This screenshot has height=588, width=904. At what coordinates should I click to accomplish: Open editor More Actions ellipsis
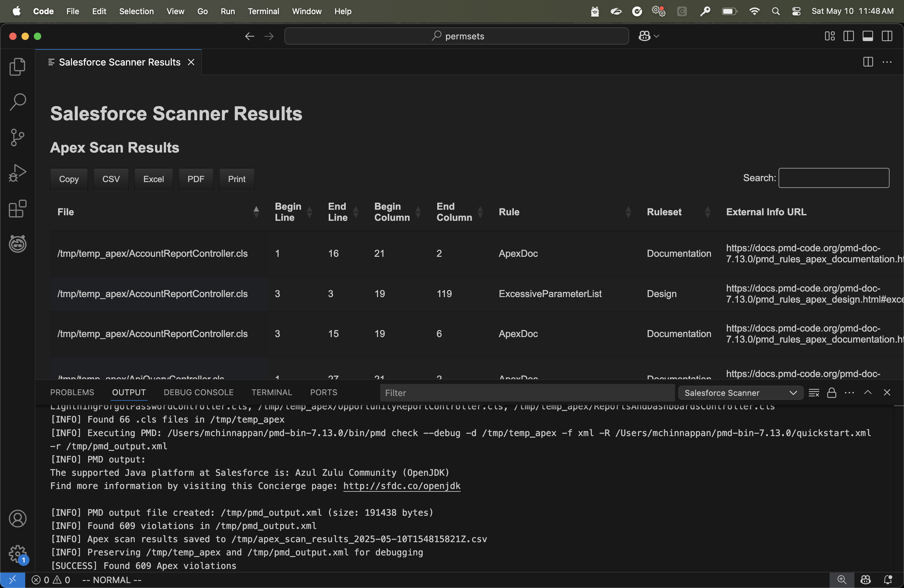point(887,62)
